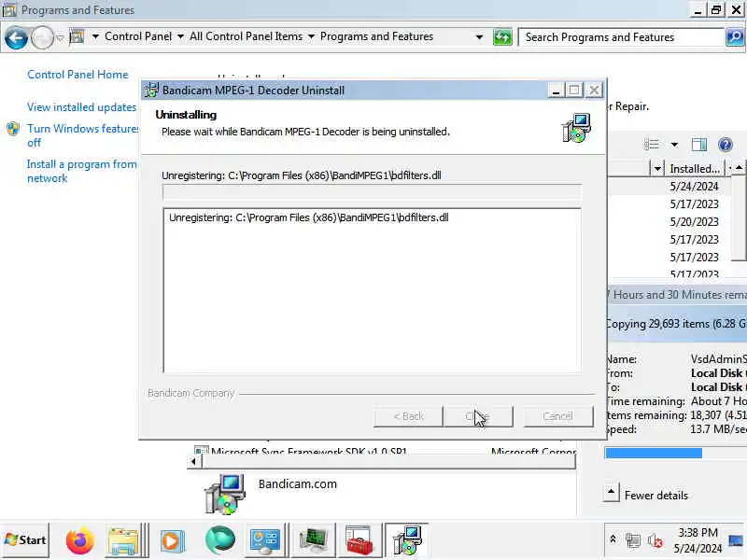Select Programs and Features breadcrumb
Image resolution: width=747 pixels, height=560 pixels.
click(376, 36)
